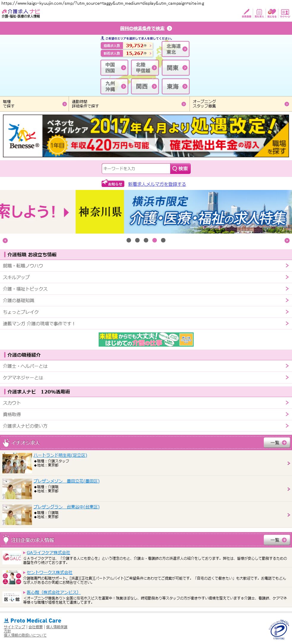
Task: Open 医心館（株式会社アンビス） link
Action: click(53, 592)
